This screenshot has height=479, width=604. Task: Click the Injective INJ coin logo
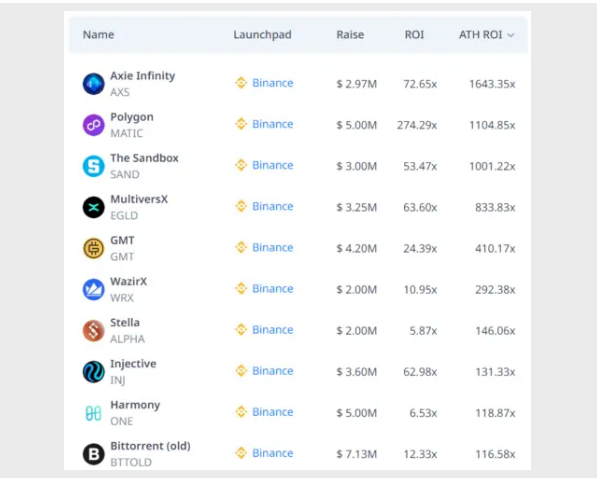coord(94,372)
